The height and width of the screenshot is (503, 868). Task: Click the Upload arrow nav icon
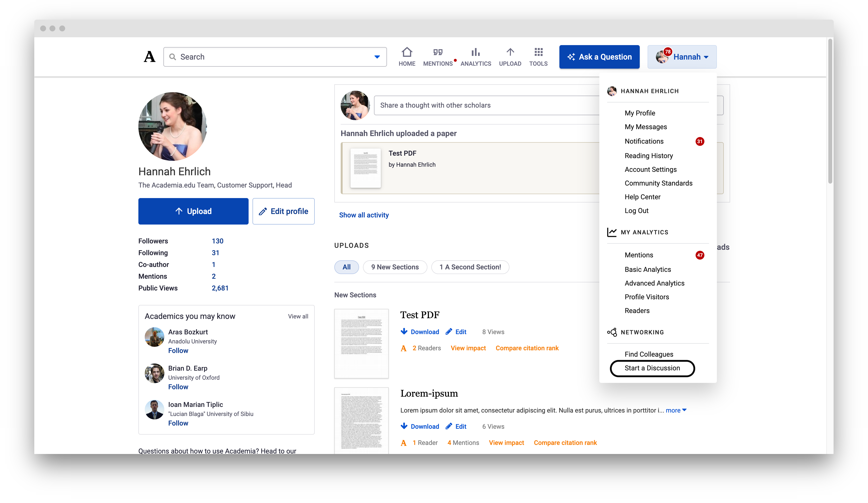pos(510,52)
